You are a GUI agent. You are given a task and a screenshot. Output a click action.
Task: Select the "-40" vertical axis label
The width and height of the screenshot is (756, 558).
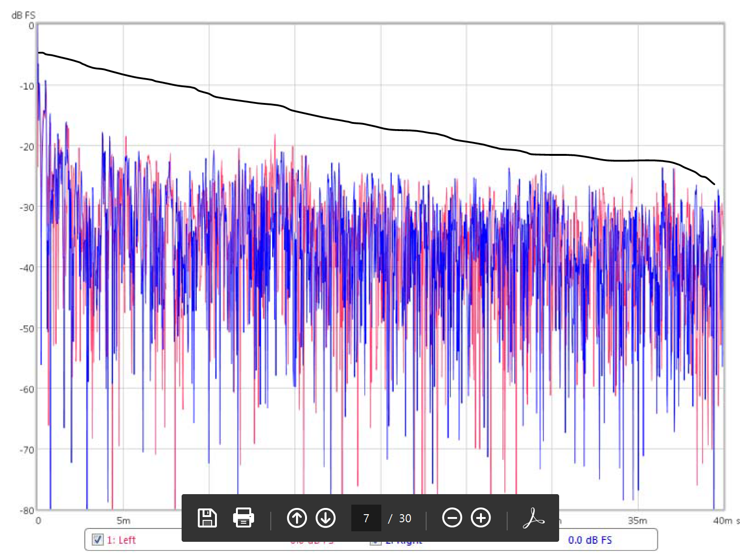tap(27, 268)
